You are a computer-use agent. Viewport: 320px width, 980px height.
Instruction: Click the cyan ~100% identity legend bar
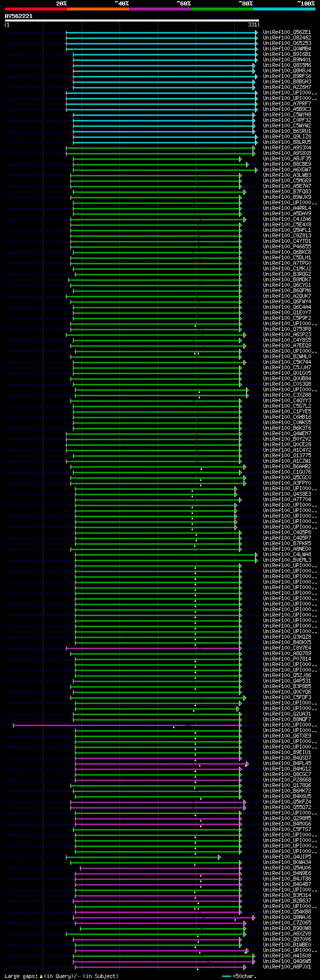(284, 9)
